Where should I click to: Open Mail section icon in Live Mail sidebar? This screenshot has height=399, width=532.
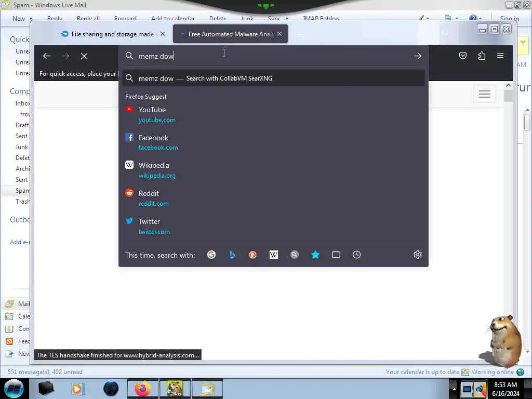click(x=9, y=303)
